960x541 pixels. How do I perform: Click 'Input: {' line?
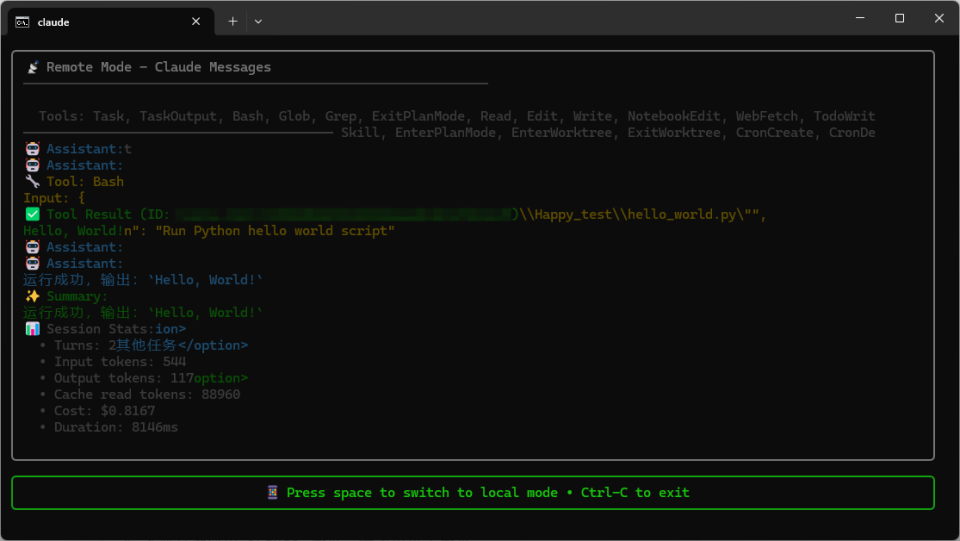54,198
